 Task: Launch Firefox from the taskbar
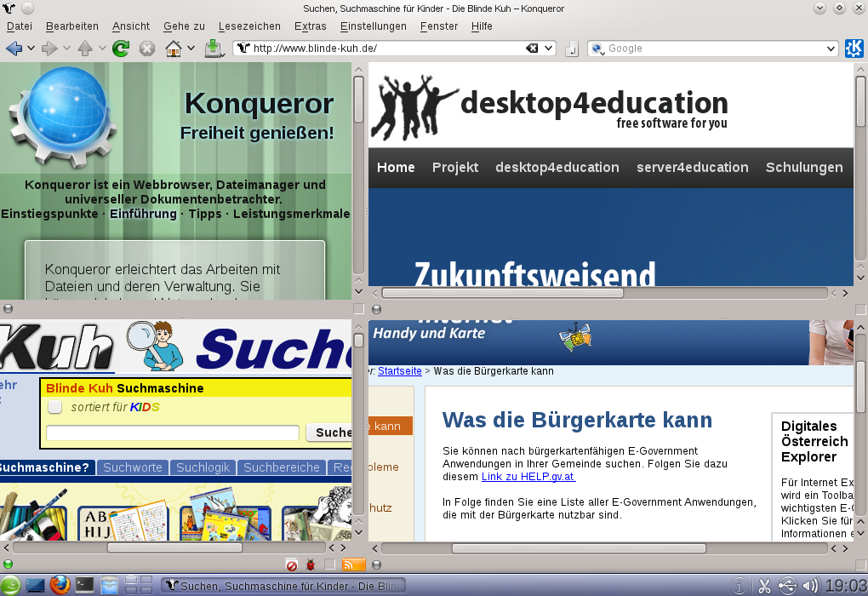[60, 585]
